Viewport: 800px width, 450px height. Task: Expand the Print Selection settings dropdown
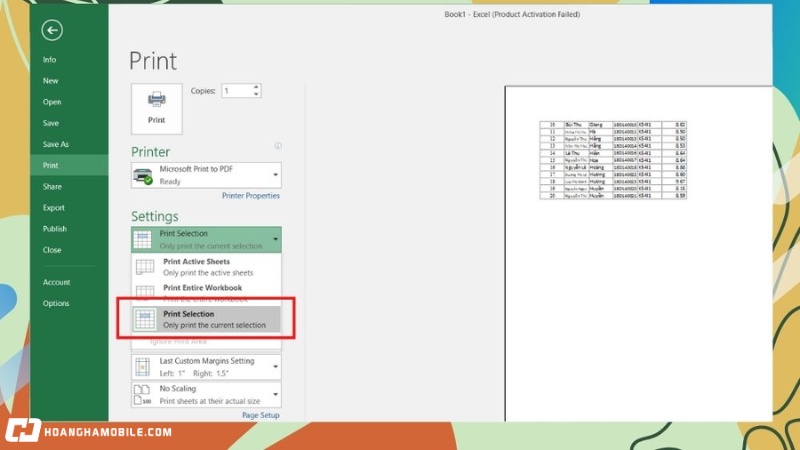(275, 239)
